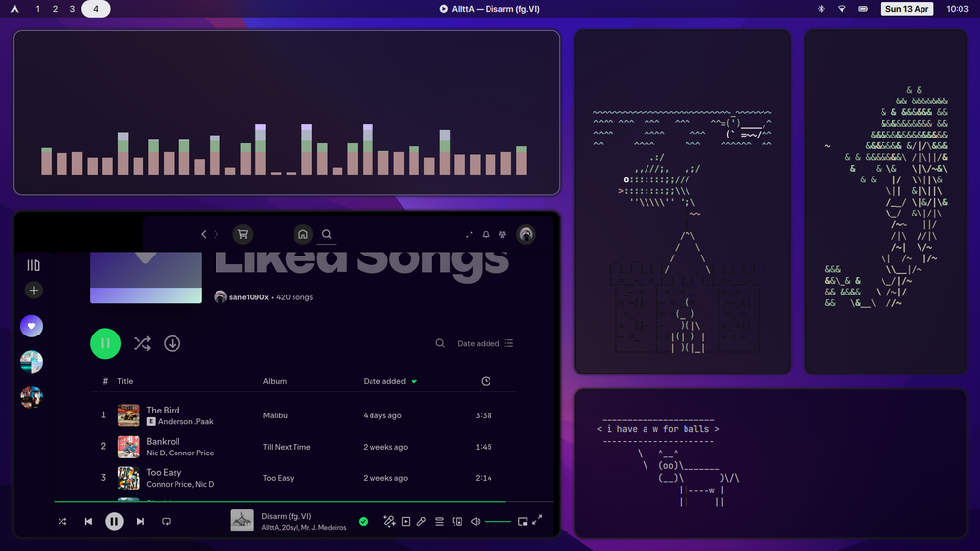The width and height of the screenshot is (980, 551).
Task: Open the Date added sort options dropdown
Action: click(485, 343)
